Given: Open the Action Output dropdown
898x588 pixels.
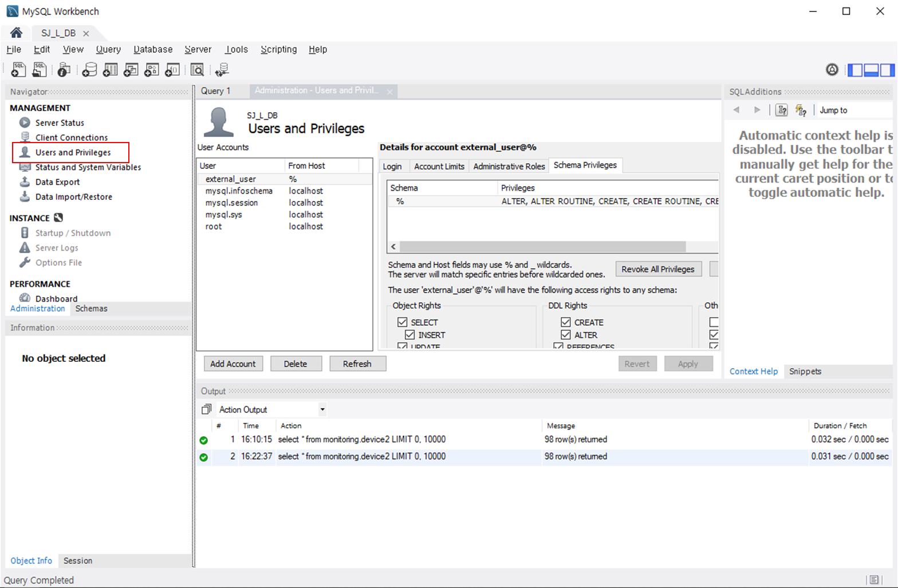Looking at the screenshot, I should click(322, 409).
